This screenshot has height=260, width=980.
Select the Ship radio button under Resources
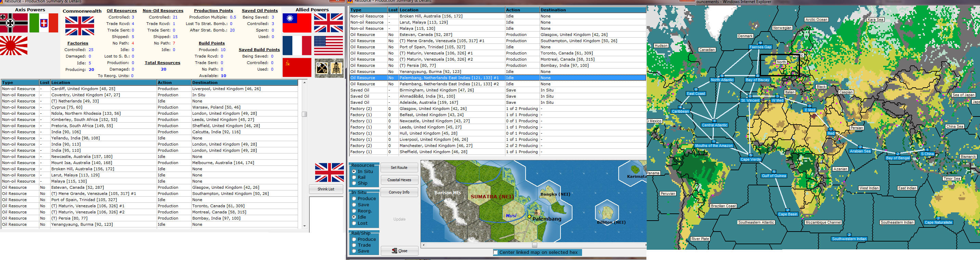(x=354, y=184)
